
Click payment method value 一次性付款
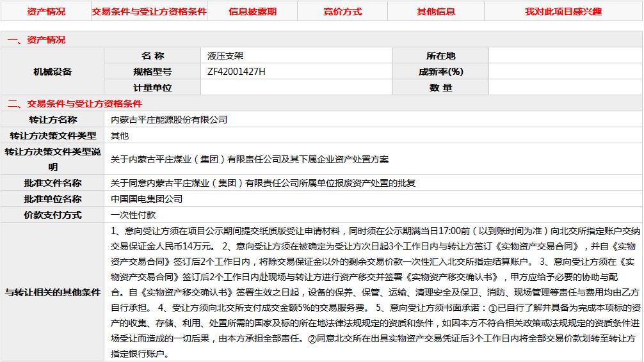coord(133,215)
